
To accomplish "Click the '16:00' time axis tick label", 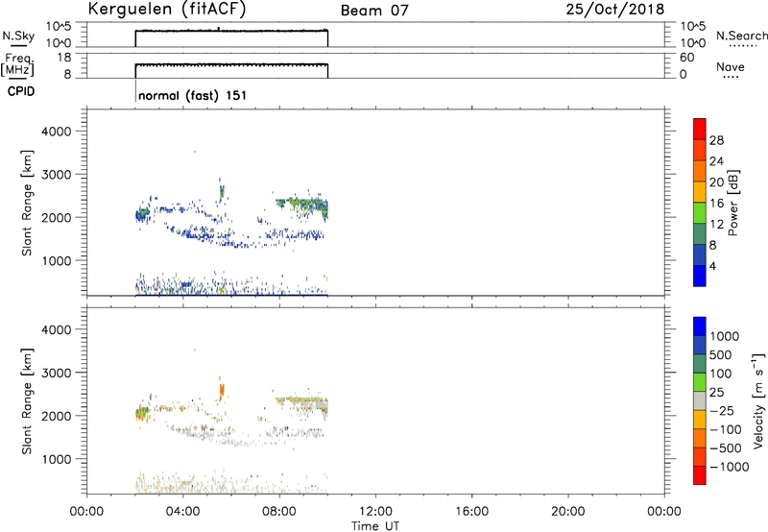I will [471, 512].
